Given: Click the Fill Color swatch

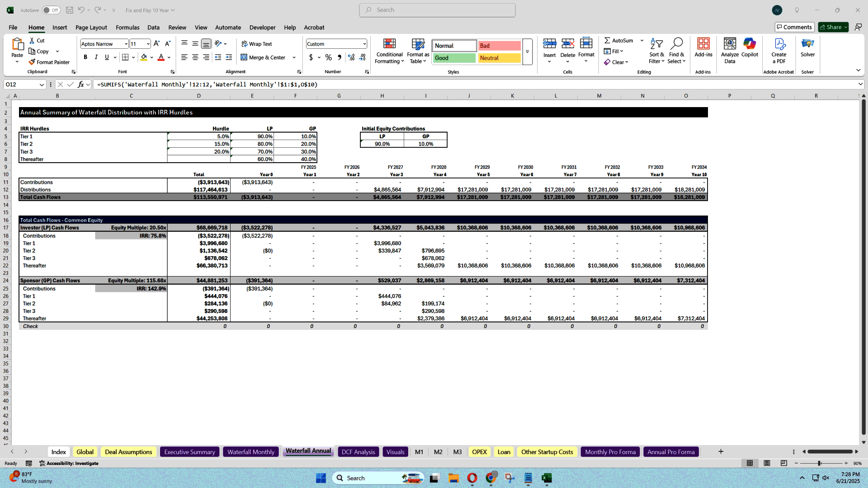Looking at the screenshot, I should [144, 57].
